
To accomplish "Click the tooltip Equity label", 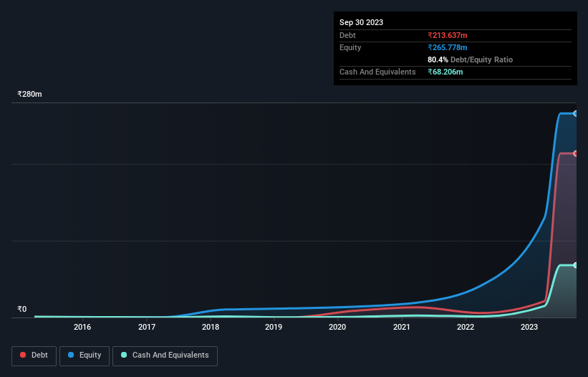I will [x=350, y=47].
